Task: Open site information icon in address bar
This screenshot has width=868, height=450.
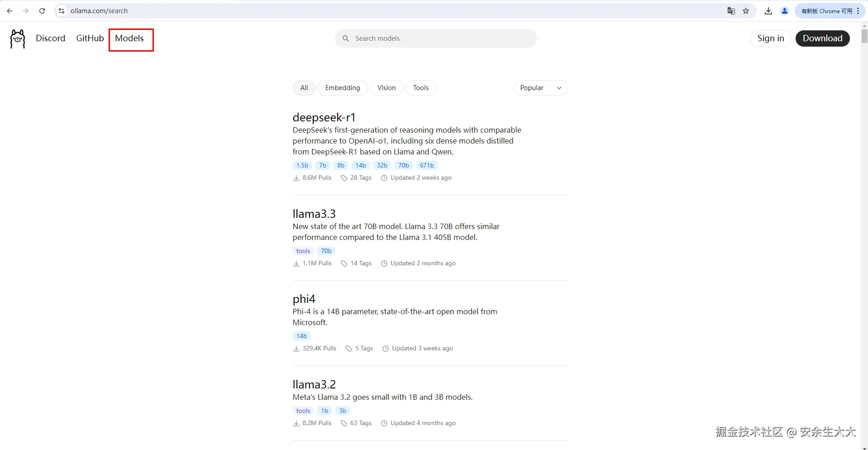Action: (62, 11)
